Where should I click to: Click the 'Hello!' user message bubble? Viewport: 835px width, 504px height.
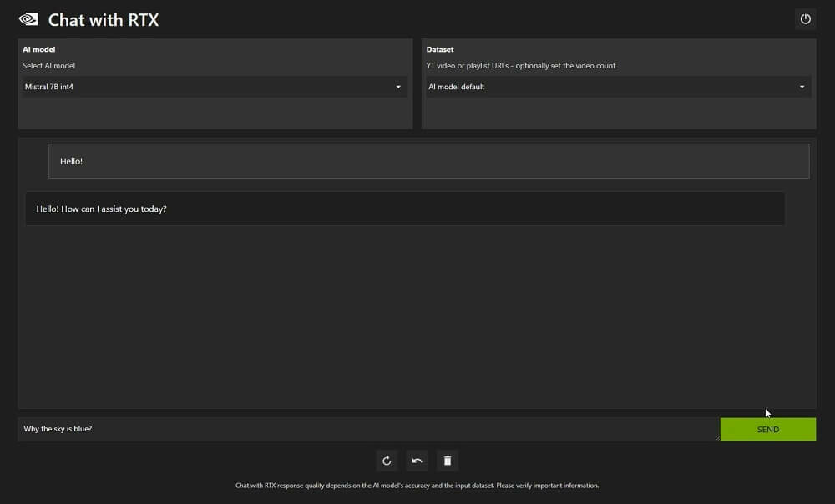pyautogui.click(x=428, y=161)
